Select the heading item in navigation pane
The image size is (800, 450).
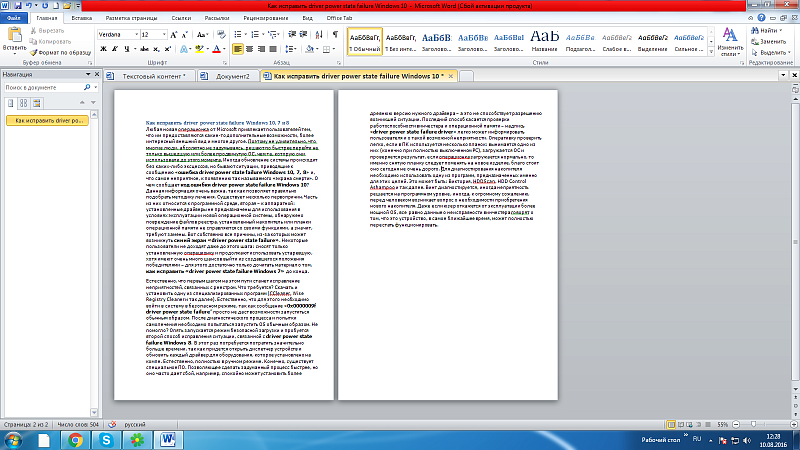coord(47,121)
